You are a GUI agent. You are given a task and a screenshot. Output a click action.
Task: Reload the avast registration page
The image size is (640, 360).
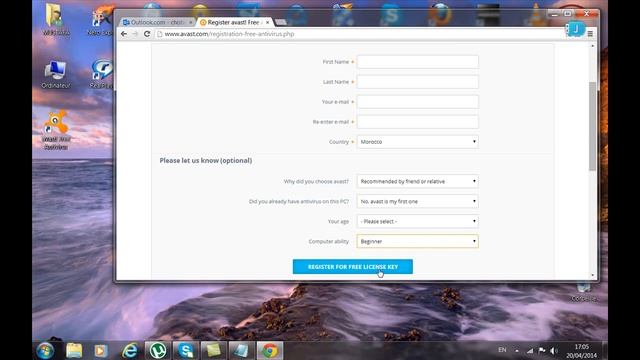click(147, 34)
